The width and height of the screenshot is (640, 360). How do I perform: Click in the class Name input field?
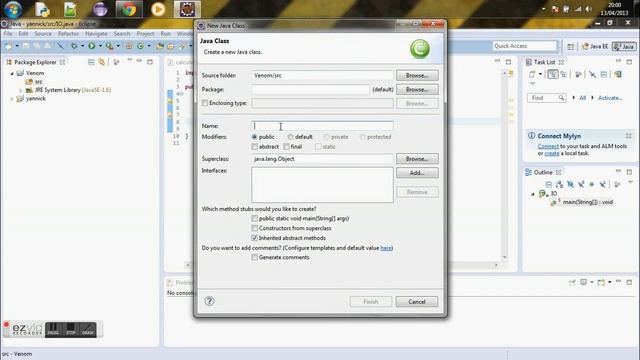[322, 126]
